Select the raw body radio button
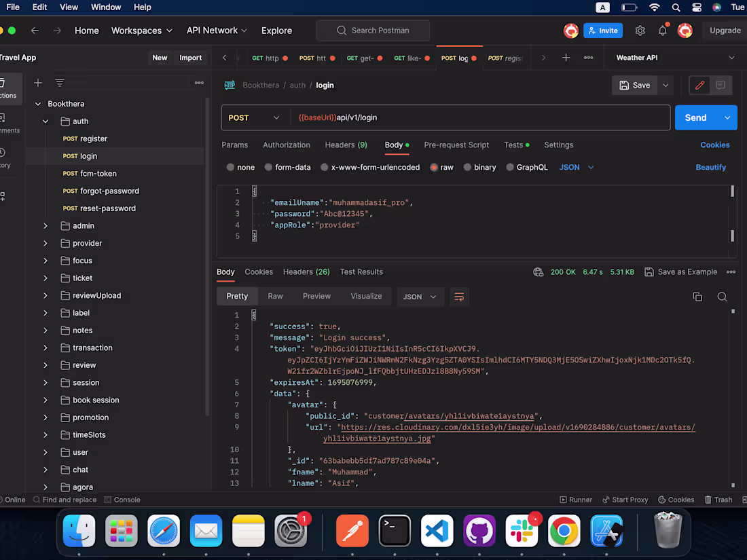 pos(435,167)
